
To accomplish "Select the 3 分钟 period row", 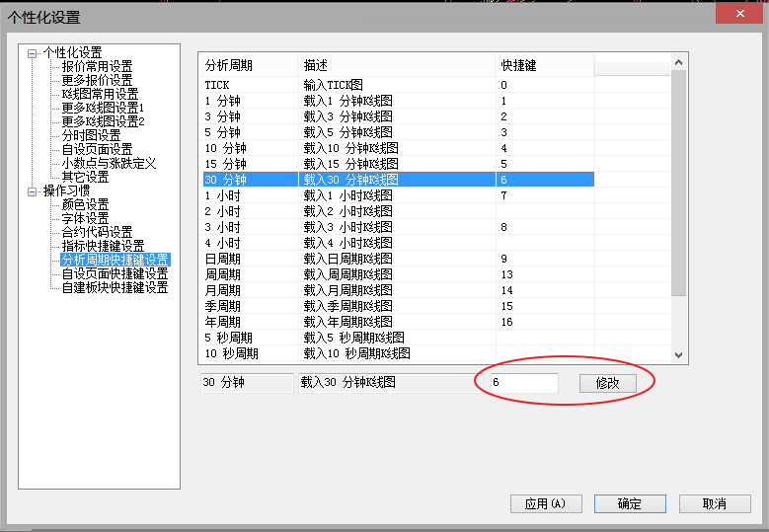I will click(x=398, y=116).
